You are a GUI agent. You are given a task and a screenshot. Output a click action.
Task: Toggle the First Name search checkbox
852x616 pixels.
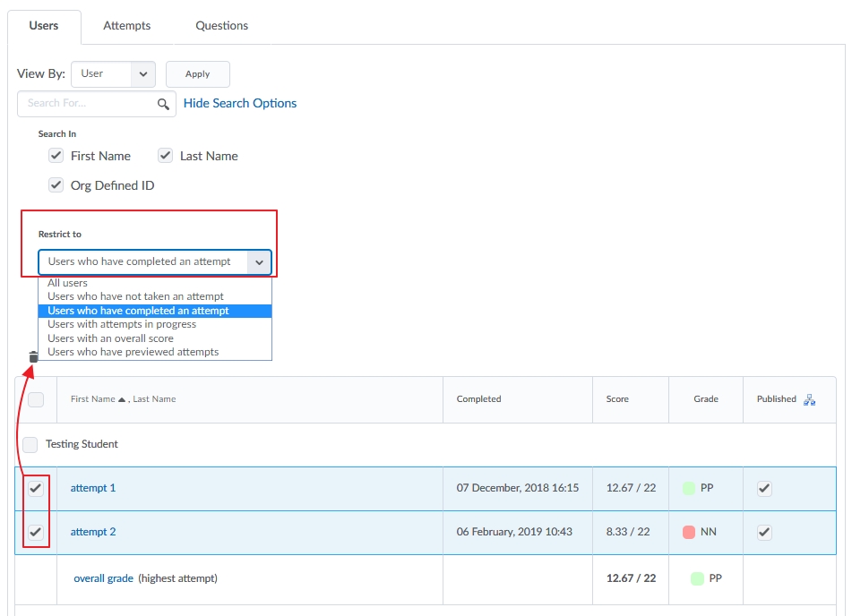point(56,156)
